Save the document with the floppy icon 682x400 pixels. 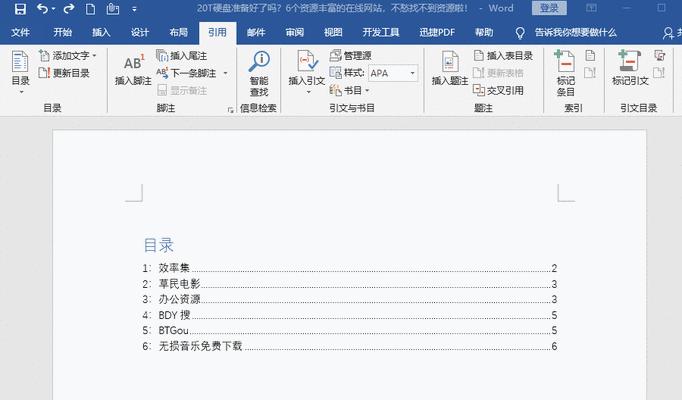pyautogui.click(x=20, y=8)
